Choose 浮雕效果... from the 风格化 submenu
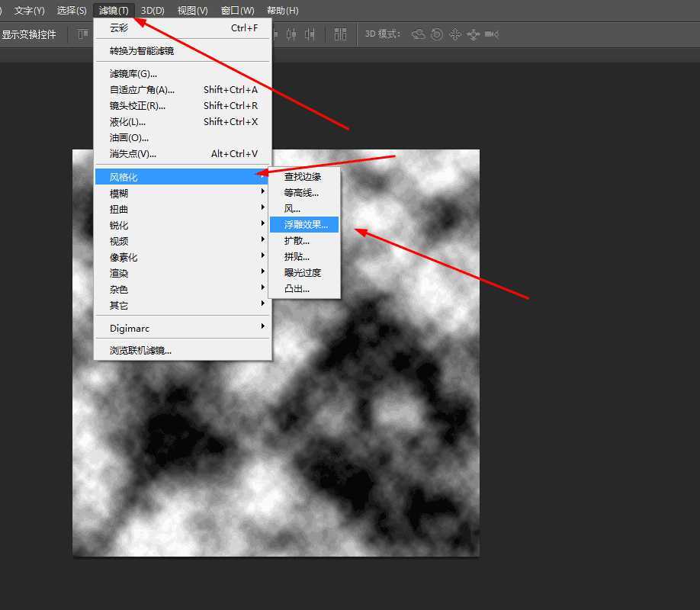The width and height of the screenshot is (700, 610). [x=305, y=224]
